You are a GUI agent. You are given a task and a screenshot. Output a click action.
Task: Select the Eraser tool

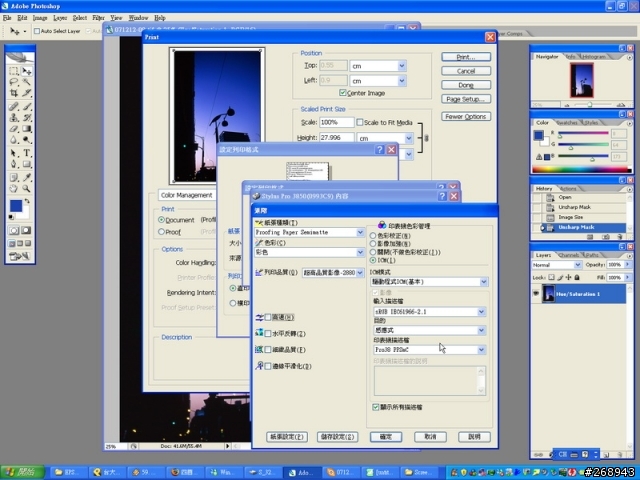[13, 129]
